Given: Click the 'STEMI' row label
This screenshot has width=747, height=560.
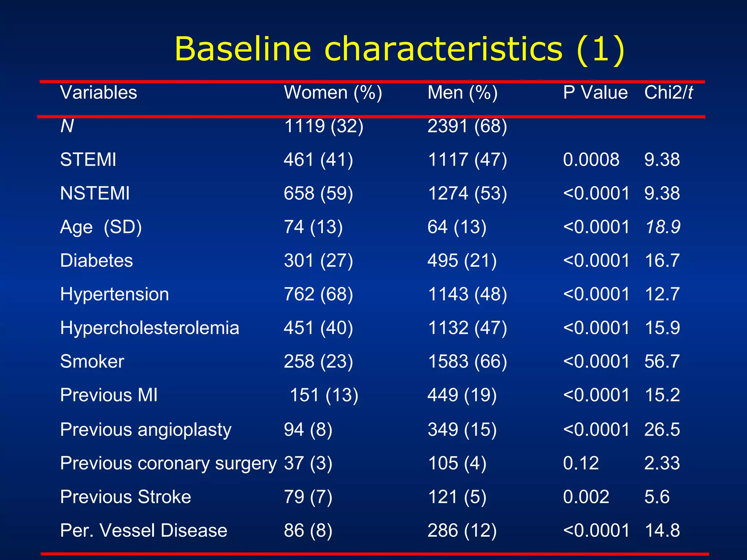Looking at the screenshot, I should click(88, 159).
